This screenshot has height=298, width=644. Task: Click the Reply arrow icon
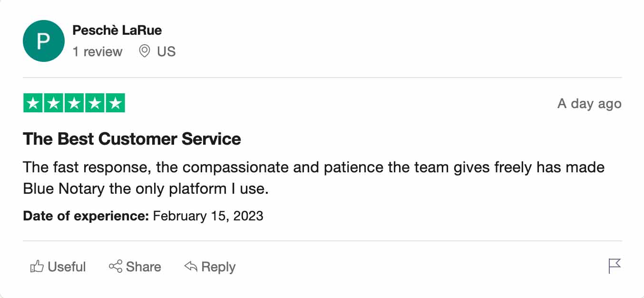[191, 267]
